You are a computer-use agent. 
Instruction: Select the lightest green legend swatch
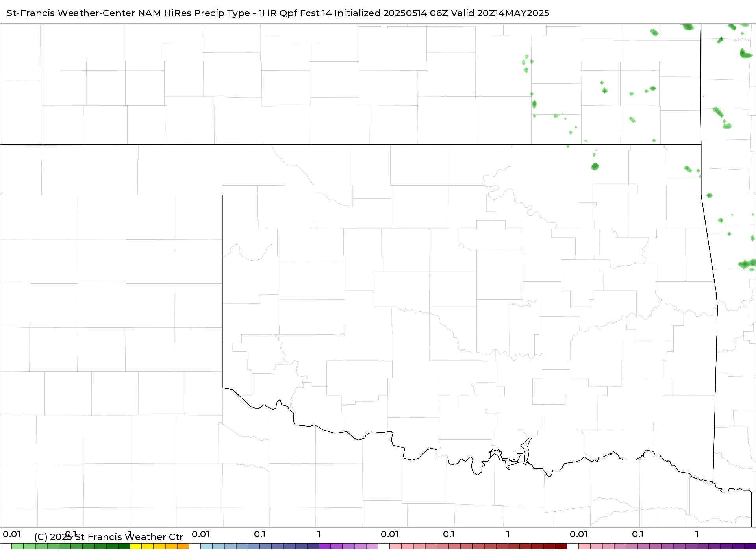[18, 546]
